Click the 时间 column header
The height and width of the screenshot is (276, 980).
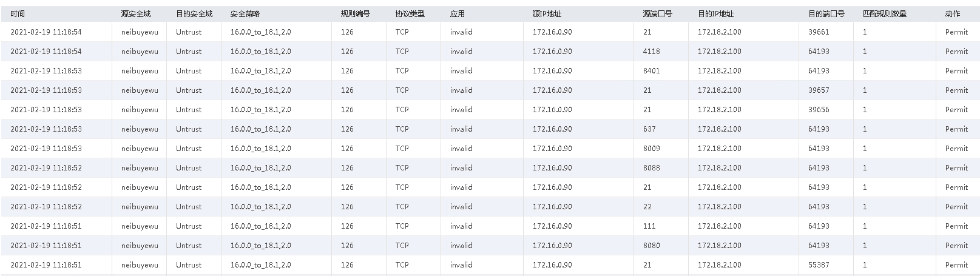pyautogui.click(x=18, y=13)
